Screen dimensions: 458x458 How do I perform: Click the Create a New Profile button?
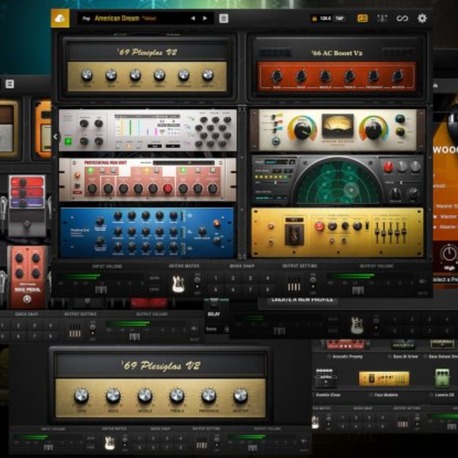[302, 300]
